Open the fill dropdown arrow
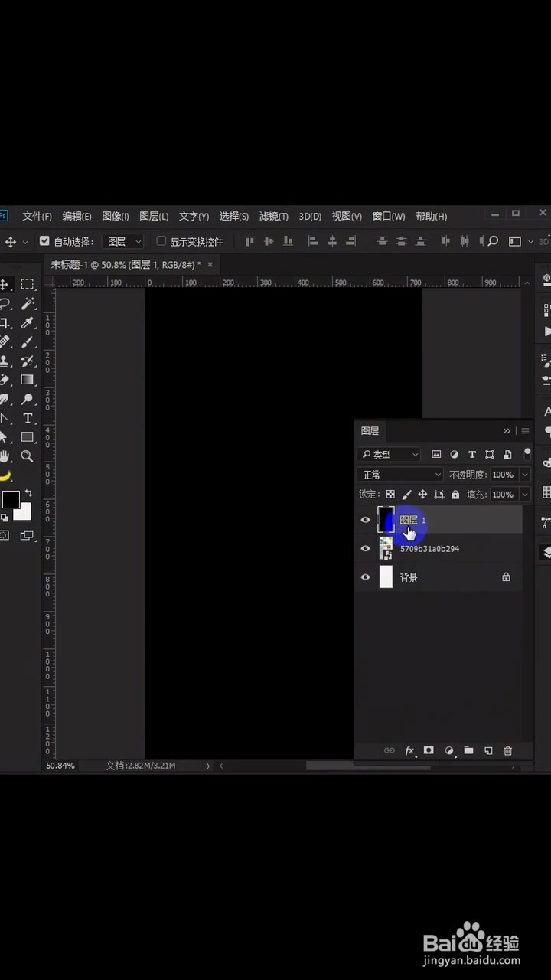This screenshot has height=980, width=551. tap(525, 495)
